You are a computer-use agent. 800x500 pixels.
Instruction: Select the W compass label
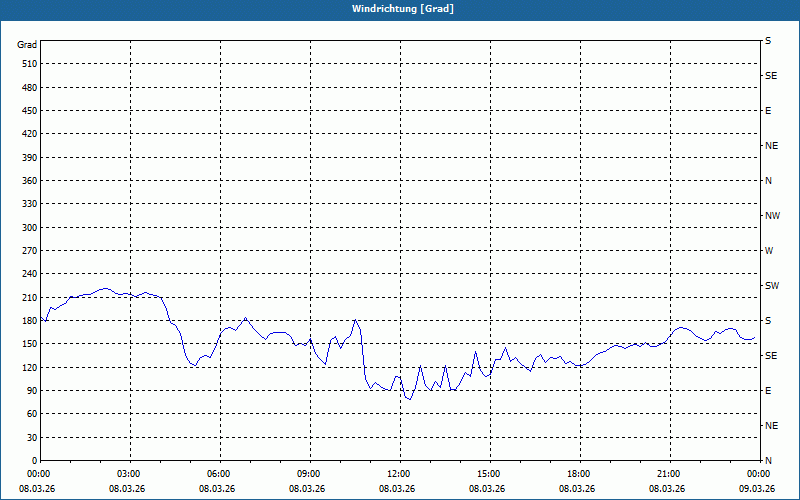(x=769, y=251)
